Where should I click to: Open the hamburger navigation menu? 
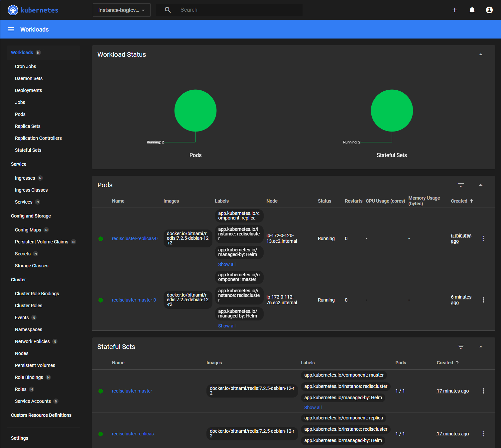[x=11, y=29]
